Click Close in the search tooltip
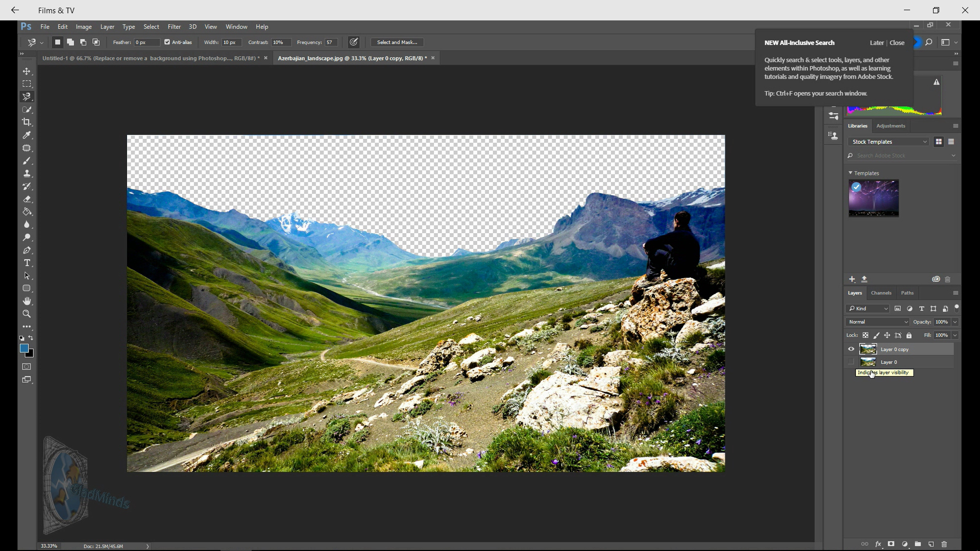 897,43
